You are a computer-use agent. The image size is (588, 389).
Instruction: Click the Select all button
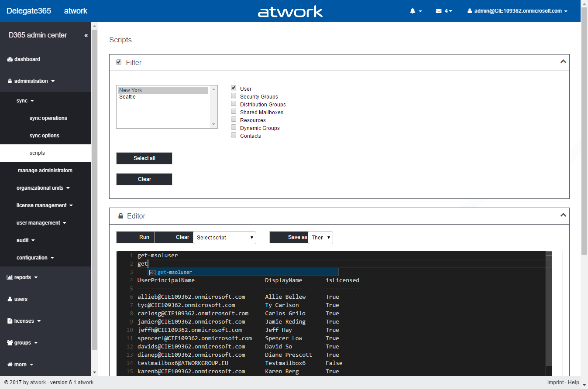click(x=144, y=158)
